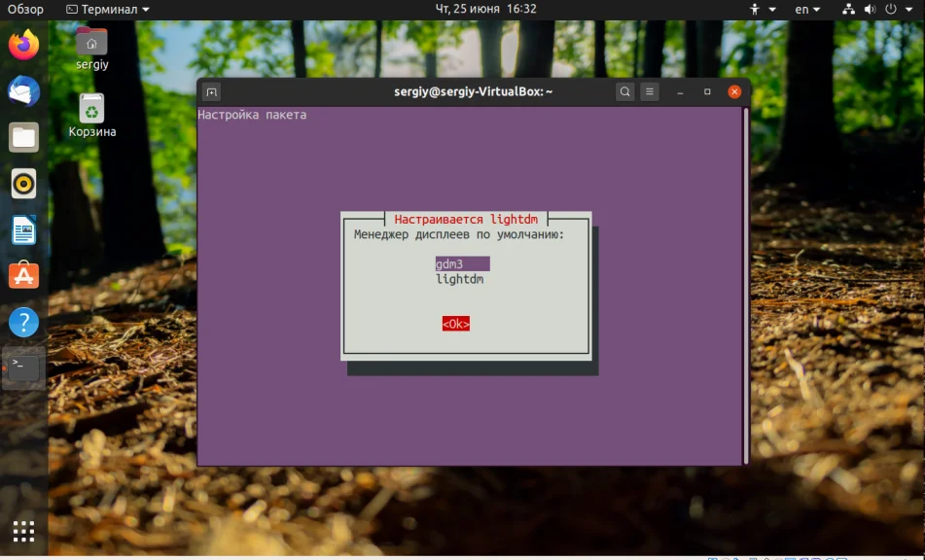Expand the system menu arrow

point(909,10)
